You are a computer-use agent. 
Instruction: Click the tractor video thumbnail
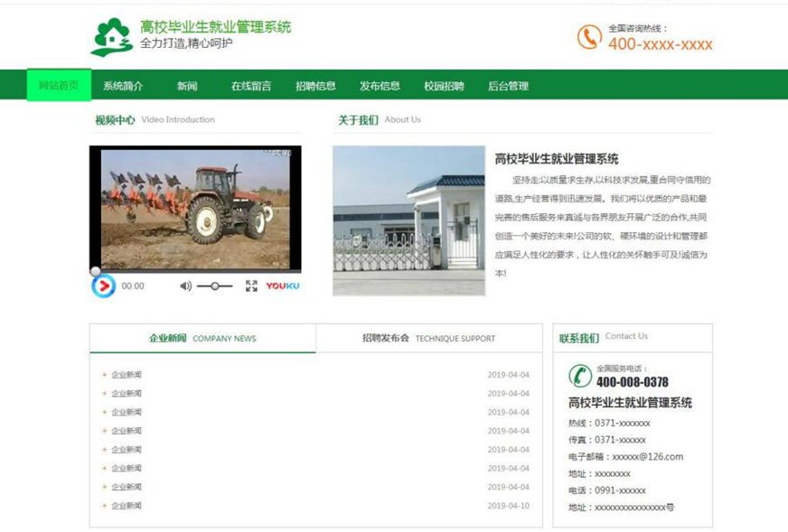pos(195,209)
